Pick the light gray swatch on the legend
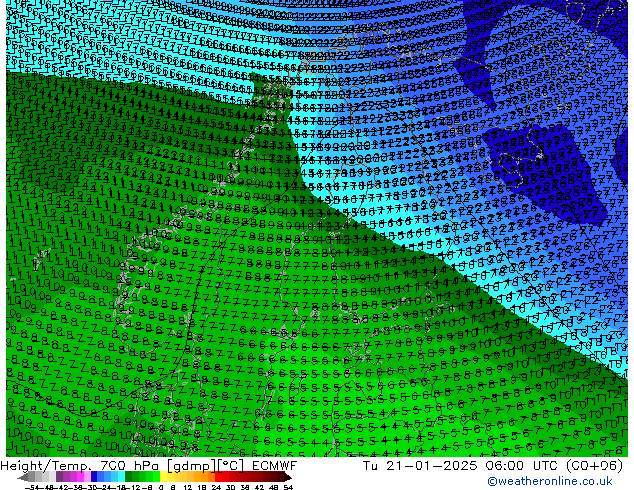 click(x=53, y=476)
